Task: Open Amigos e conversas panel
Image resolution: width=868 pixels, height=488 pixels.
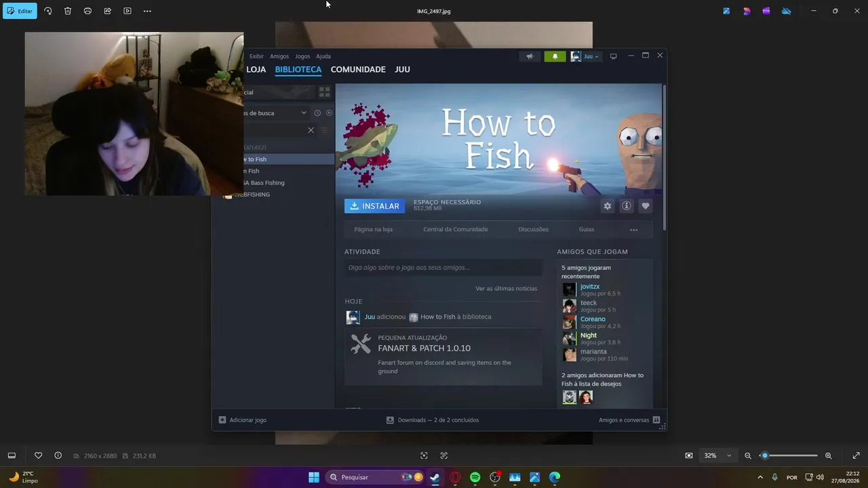Action: coord(629,420)
